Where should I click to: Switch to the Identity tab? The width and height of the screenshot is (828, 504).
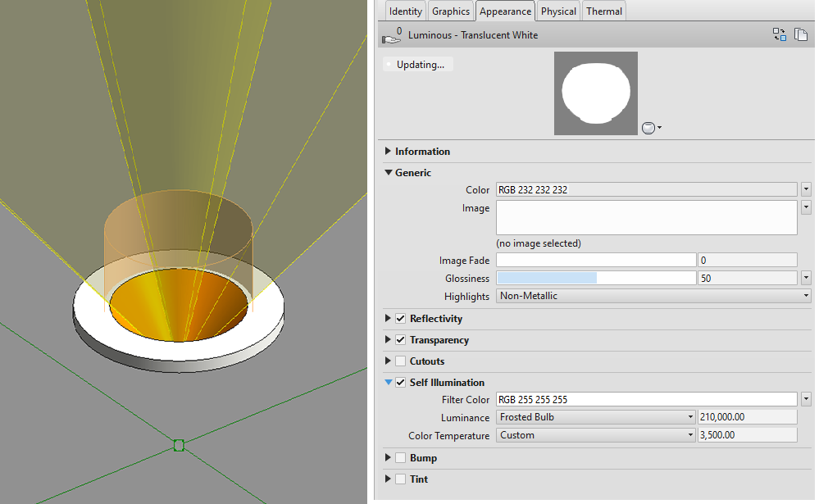point(405,11)
